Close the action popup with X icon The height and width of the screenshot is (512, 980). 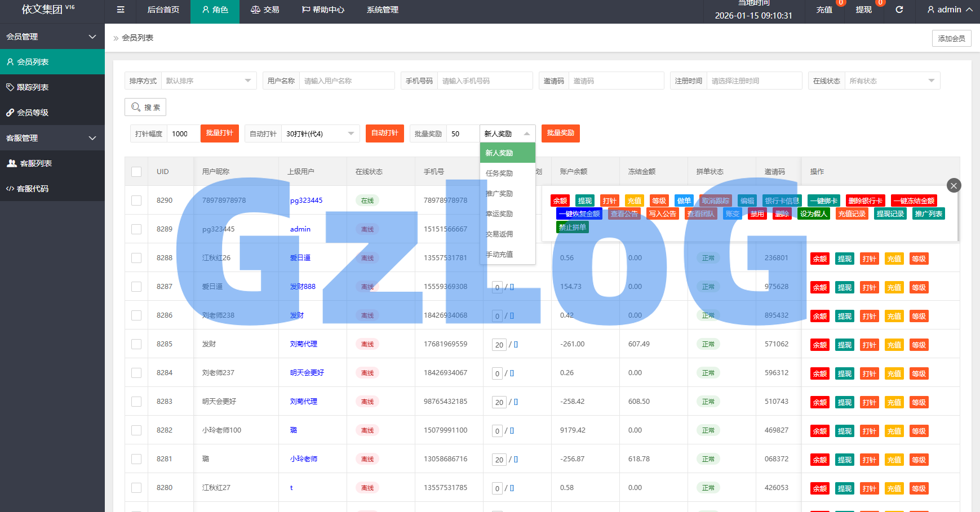[954, 185]
